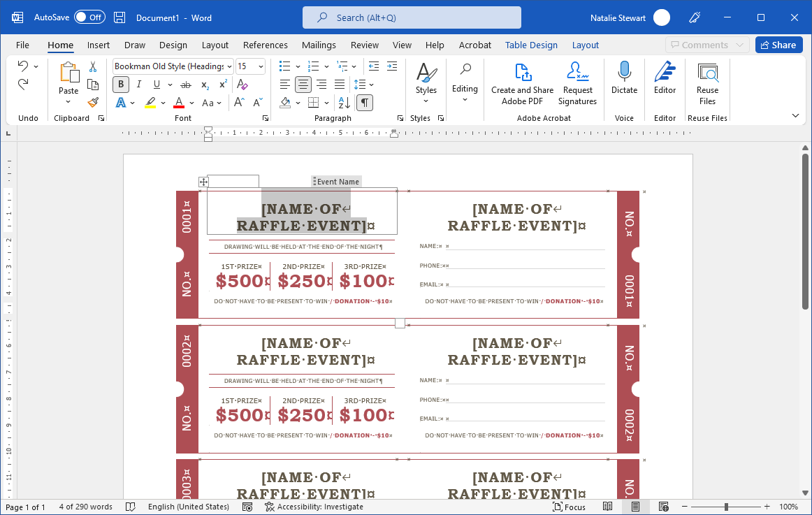This screenshot has width=812, height=515.
Task: Open the font name dropdown
Action: pos(229,66)
